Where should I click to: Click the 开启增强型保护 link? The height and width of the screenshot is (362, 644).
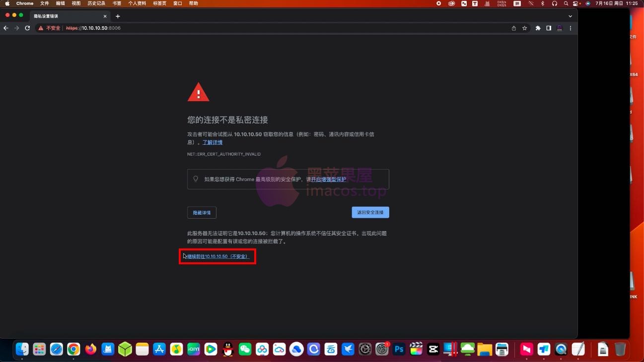328,180
